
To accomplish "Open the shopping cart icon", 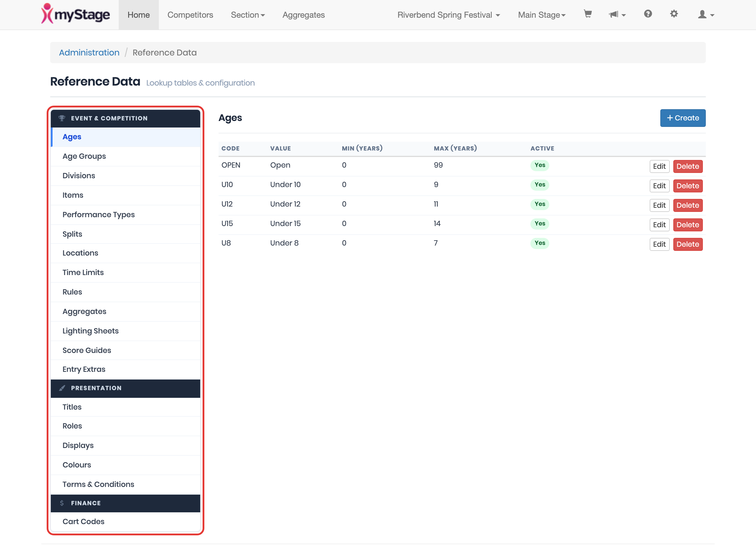I will (588, 14).
